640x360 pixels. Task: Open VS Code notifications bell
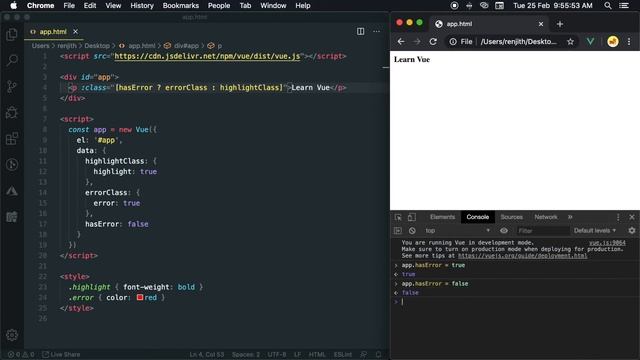pyautogui.click(x=378, y=355)
